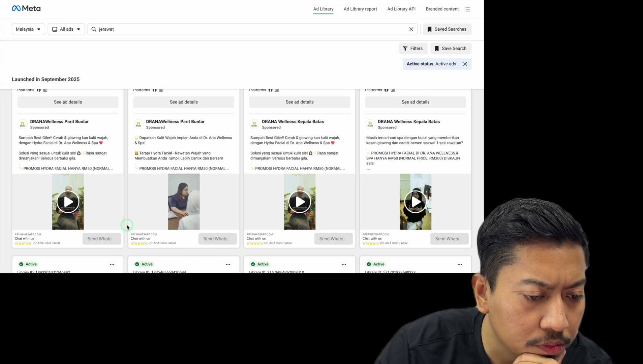
Task: Click the search magnifier icon
Action: (x=94, y=29)
